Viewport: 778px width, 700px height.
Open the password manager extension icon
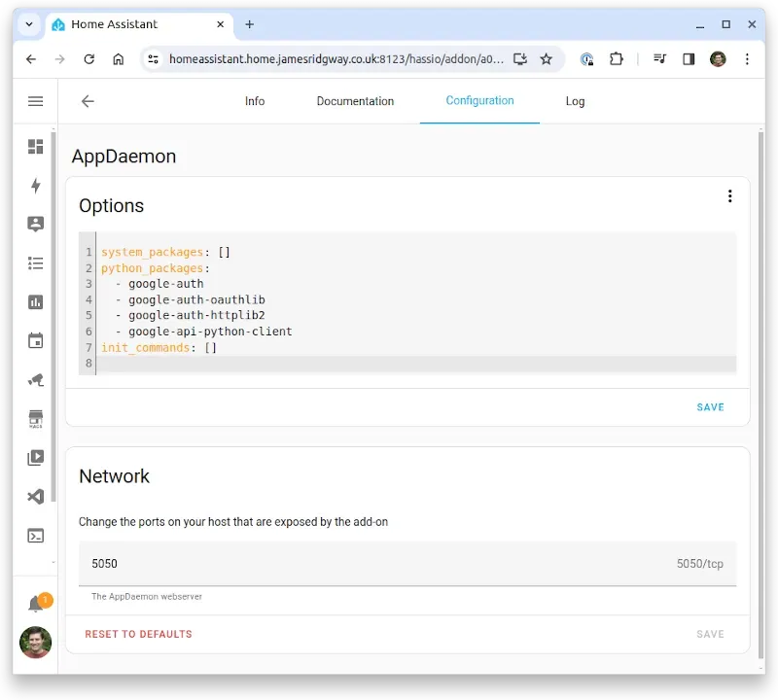pos(586,59)
